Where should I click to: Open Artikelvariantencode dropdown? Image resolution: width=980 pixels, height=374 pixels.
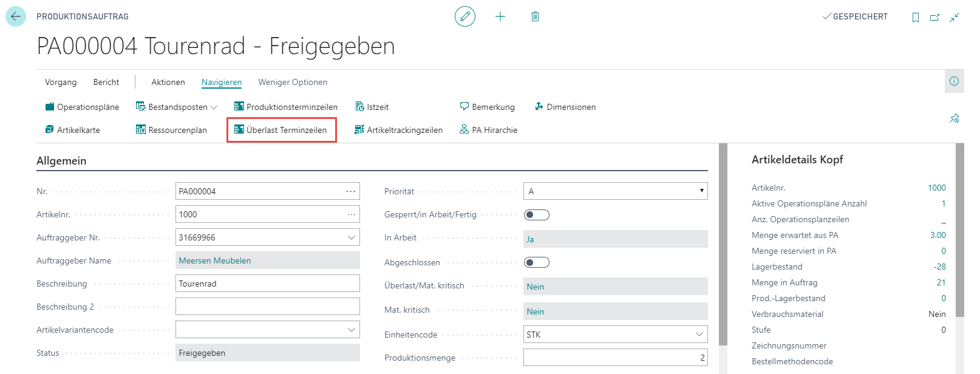tap(352, 330)
